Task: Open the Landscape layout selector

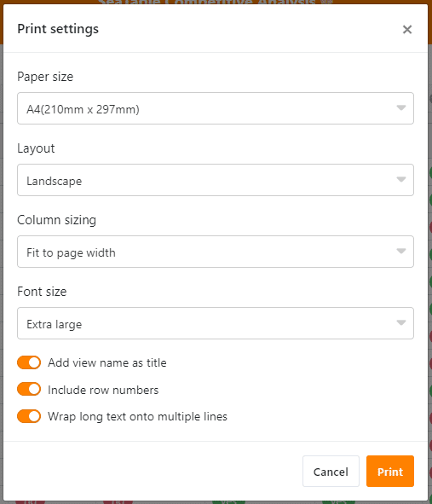Action: coord(216,180)
